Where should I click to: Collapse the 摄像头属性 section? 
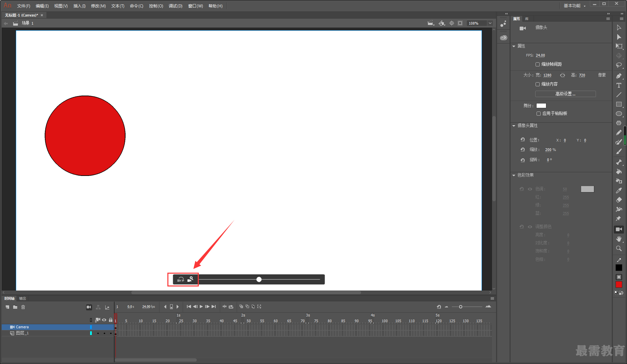514,126
